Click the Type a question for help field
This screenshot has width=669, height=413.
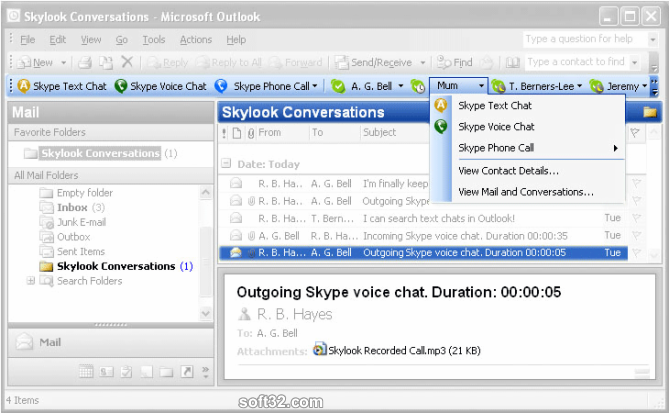(x=584, y=39)
